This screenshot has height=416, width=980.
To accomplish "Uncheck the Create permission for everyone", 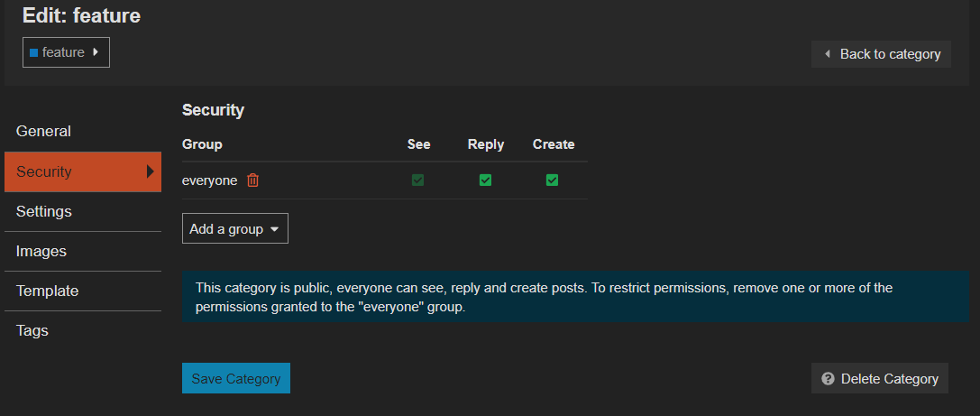I will coord(552,180).
